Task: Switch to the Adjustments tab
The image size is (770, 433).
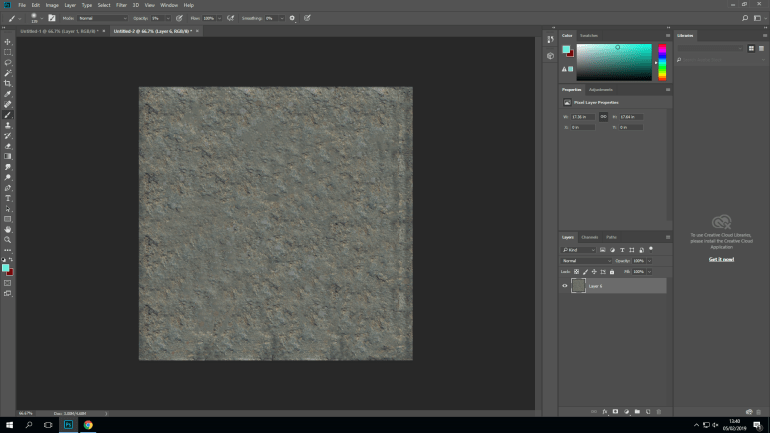Action: 601,90
